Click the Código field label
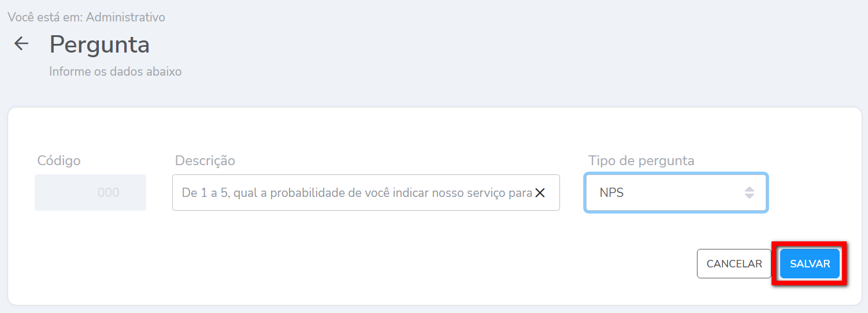This screenshot has height=313, width=868. click(59, 161)
